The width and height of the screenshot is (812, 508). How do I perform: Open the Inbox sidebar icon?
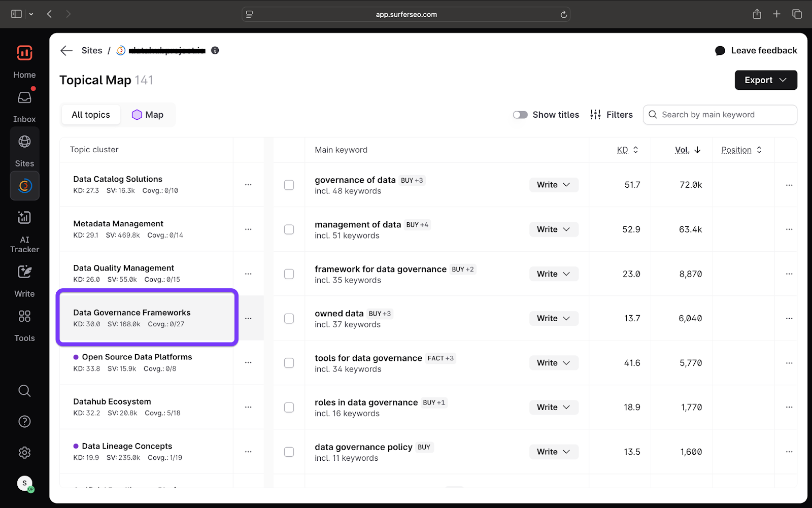[24, 98]
